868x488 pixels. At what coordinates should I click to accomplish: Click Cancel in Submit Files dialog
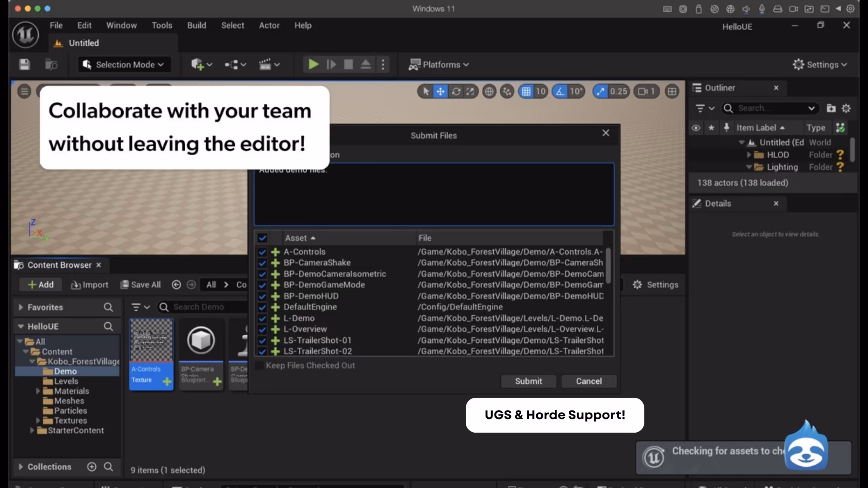click(589, 381)
